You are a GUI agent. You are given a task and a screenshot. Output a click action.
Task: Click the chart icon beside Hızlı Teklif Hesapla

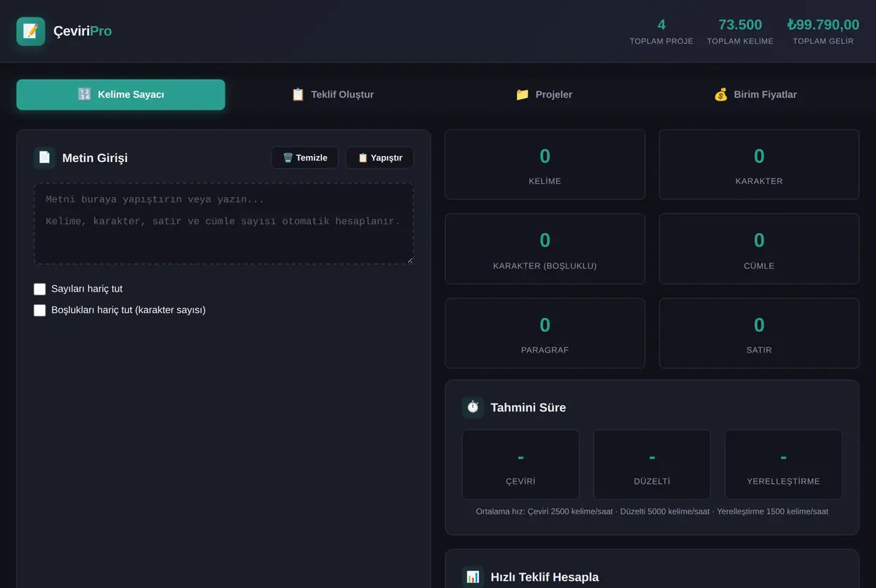point(473,577)
